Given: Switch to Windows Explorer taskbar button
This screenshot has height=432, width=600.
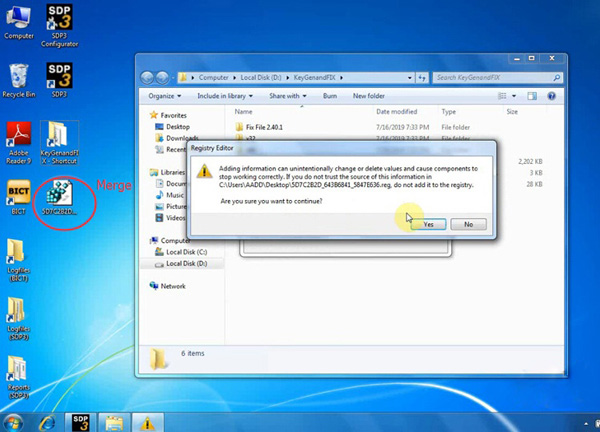Looking at the screenshot, I should pos(114,423).
